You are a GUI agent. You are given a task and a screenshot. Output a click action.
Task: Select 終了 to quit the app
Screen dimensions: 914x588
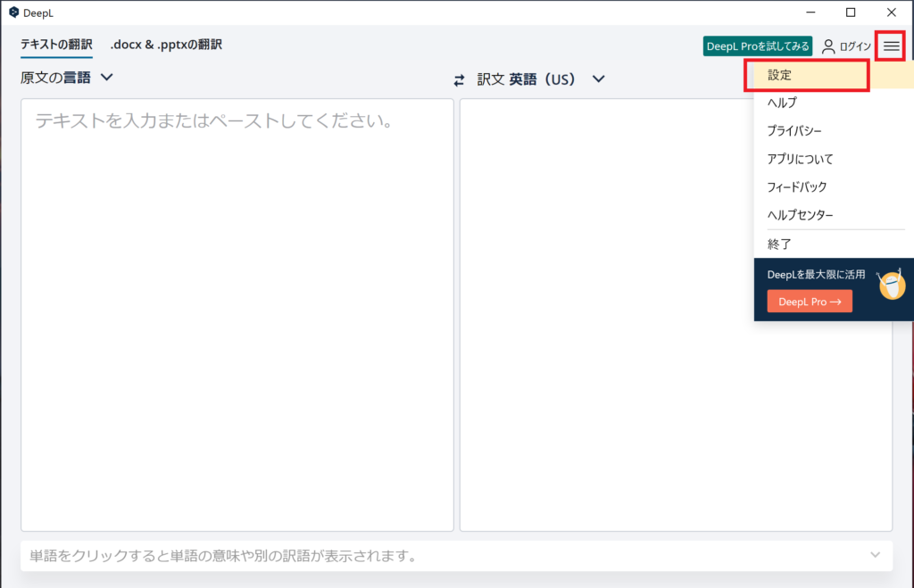point(834,244)
